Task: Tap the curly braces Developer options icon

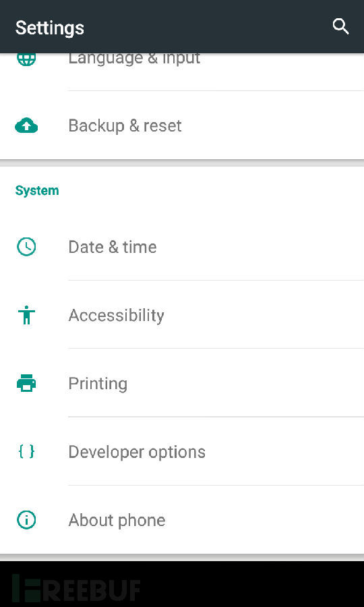Action: [26, 451]
